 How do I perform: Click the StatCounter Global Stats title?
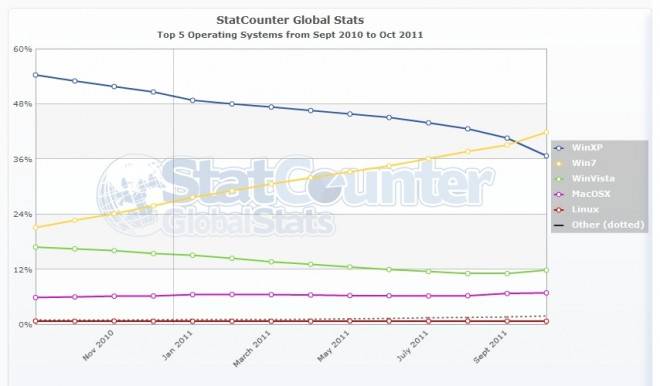pos(290,20)
